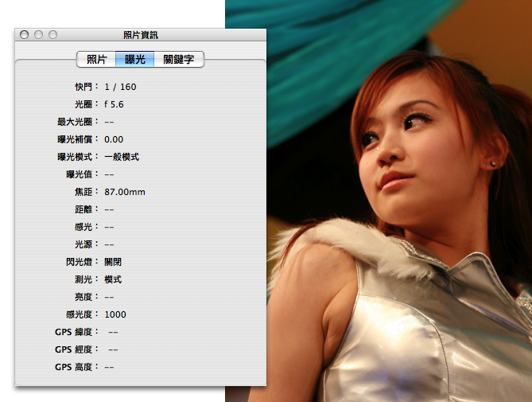This screenshot has height=402, width=532.
Task: Click the 測光 value 模式
Action: click(113, 279)
